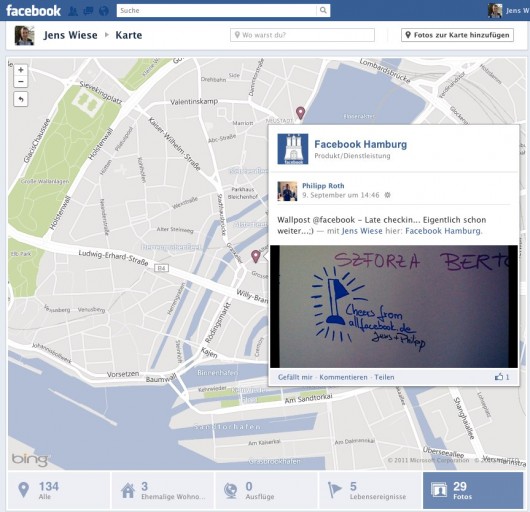Click 'Fotos zur Karte hinzufügen' button

[x=457, y=35]
